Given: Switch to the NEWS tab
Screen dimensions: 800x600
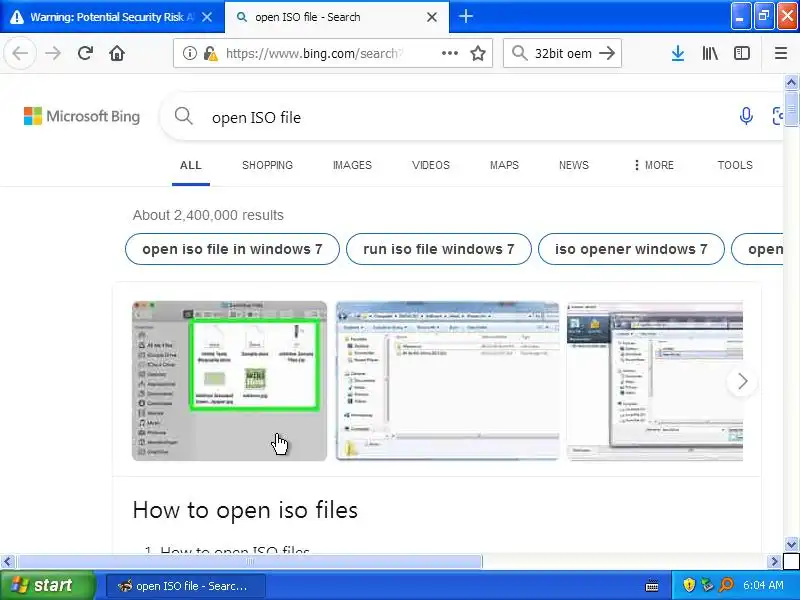Looking at the screenshot, I should (573, 165).
